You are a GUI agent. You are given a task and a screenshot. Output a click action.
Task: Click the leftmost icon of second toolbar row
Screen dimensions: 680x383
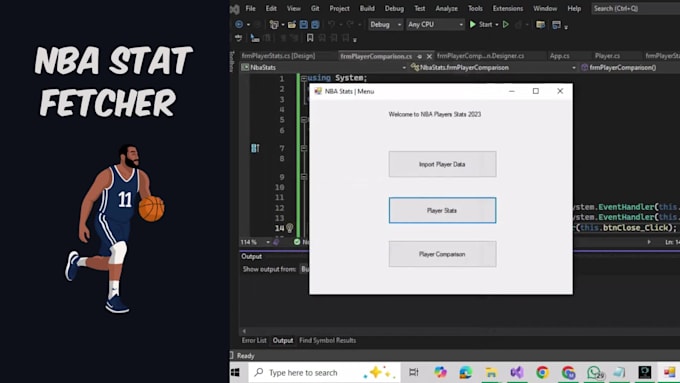point(239,38)
